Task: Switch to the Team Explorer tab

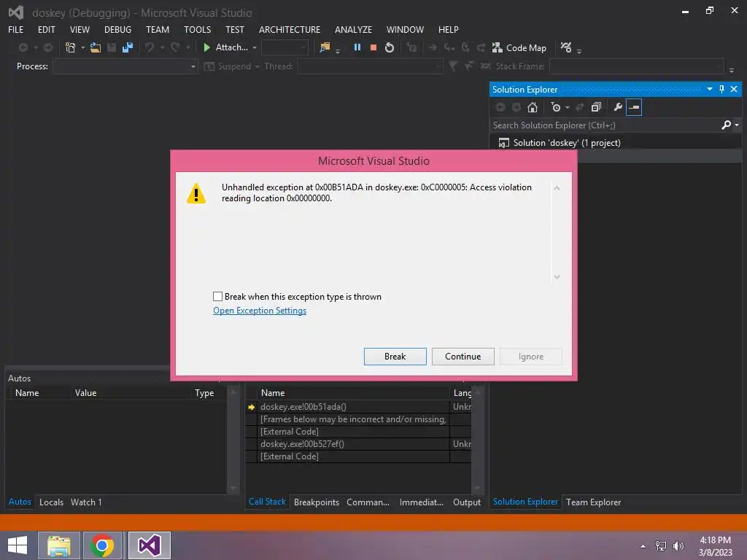Action: [593, 502]
